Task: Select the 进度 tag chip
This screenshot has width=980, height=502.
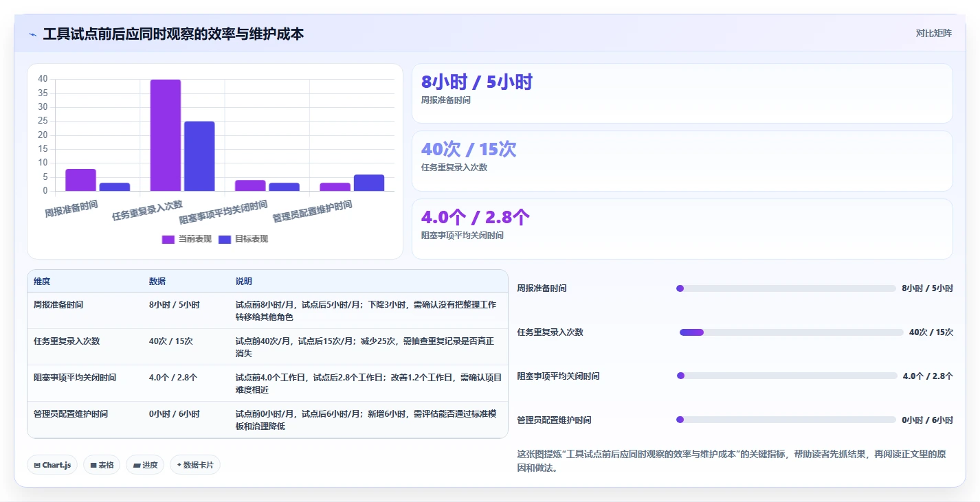Action: [x=145, y=465]
